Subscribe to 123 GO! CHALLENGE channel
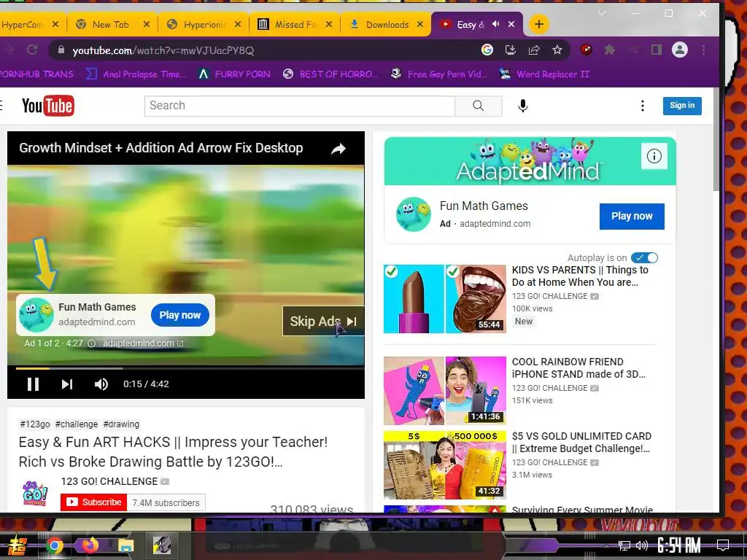This screenshot has width=747, height=560. point(94,502)
